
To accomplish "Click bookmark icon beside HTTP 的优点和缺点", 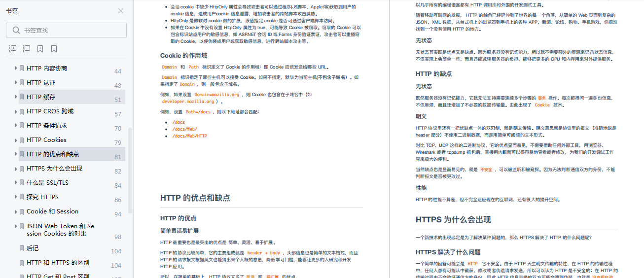I will (x=22, y=154).
